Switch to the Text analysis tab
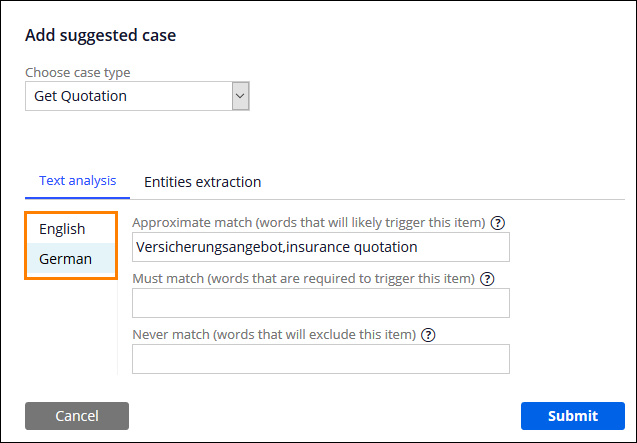This screenshot has height=443, width=637. [78, 181]
